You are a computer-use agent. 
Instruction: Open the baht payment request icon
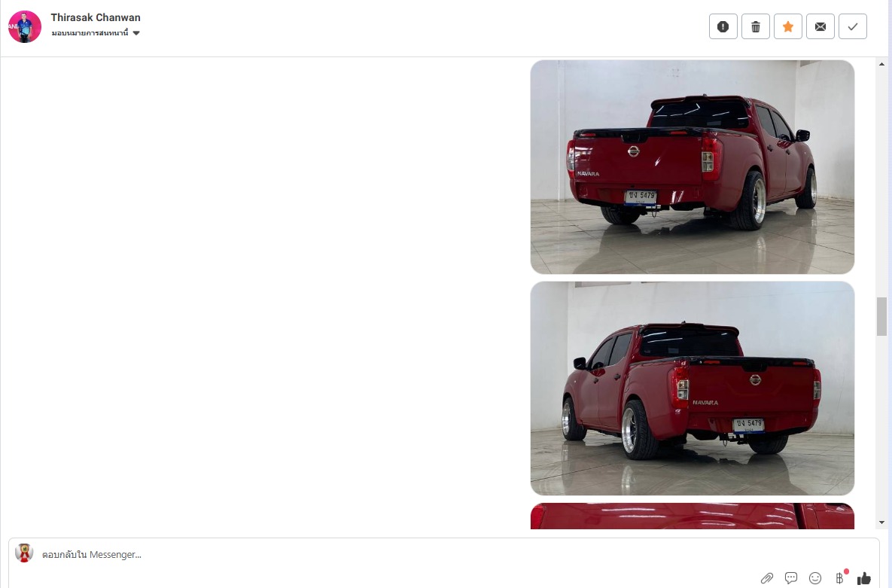click(x=840, y=577)
